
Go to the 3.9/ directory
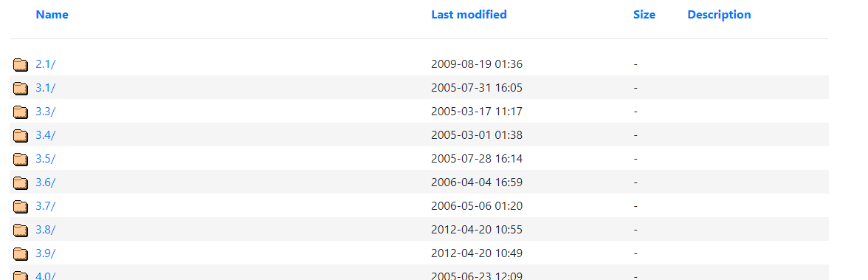point(46,253)
